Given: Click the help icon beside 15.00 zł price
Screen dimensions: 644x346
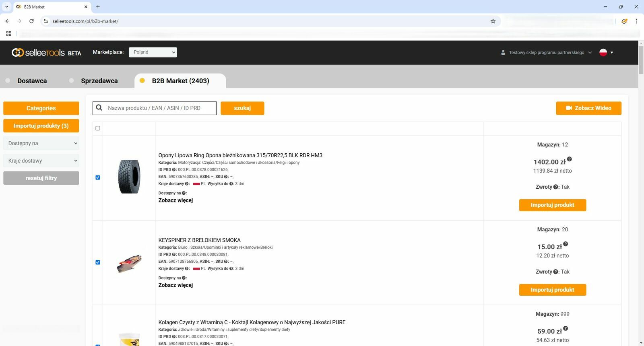Looking at the screenshot, I should 566,244.
